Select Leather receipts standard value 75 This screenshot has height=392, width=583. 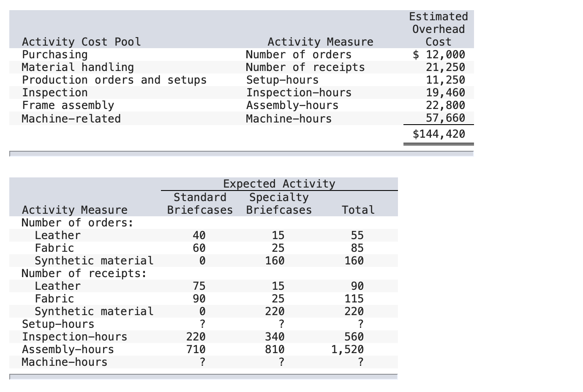199,286
